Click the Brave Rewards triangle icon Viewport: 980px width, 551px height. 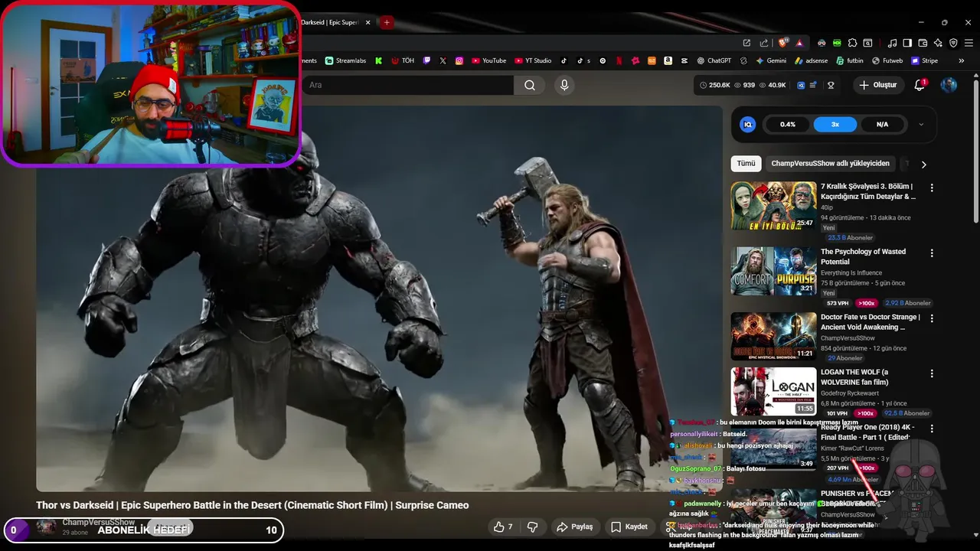click(x=799, y=44)
